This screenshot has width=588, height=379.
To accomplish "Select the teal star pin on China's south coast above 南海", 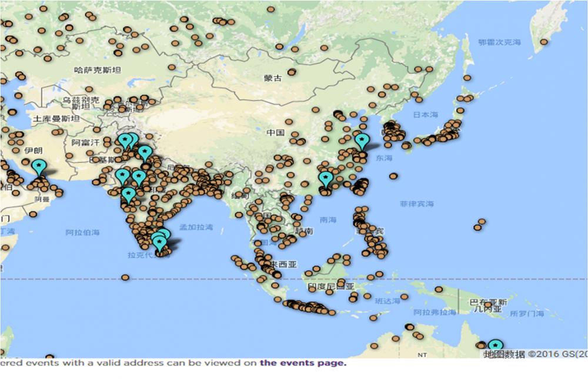I will [x=326, y=179].
